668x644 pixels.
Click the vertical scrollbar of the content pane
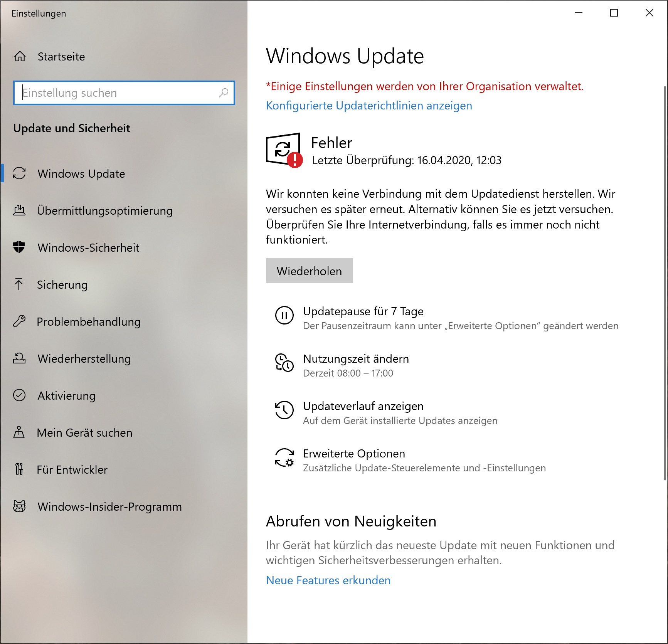(x=665, y=283)
